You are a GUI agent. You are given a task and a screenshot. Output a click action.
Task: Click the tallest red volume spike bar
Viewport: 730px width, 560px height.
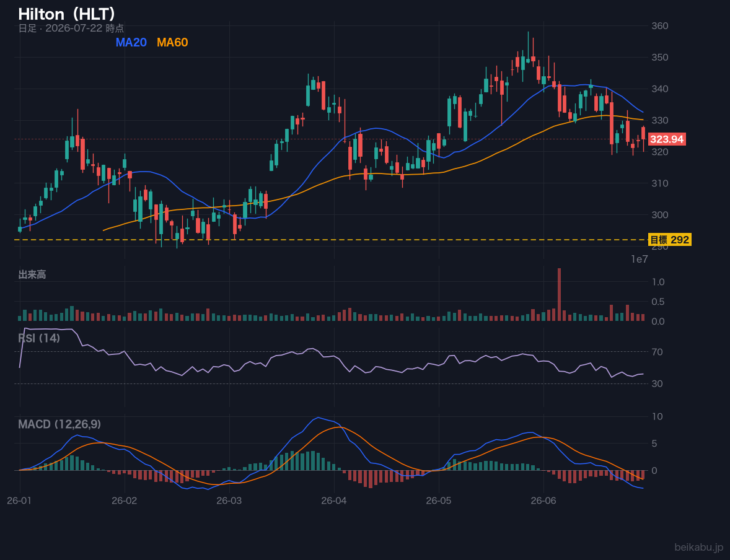pos(559,295)
